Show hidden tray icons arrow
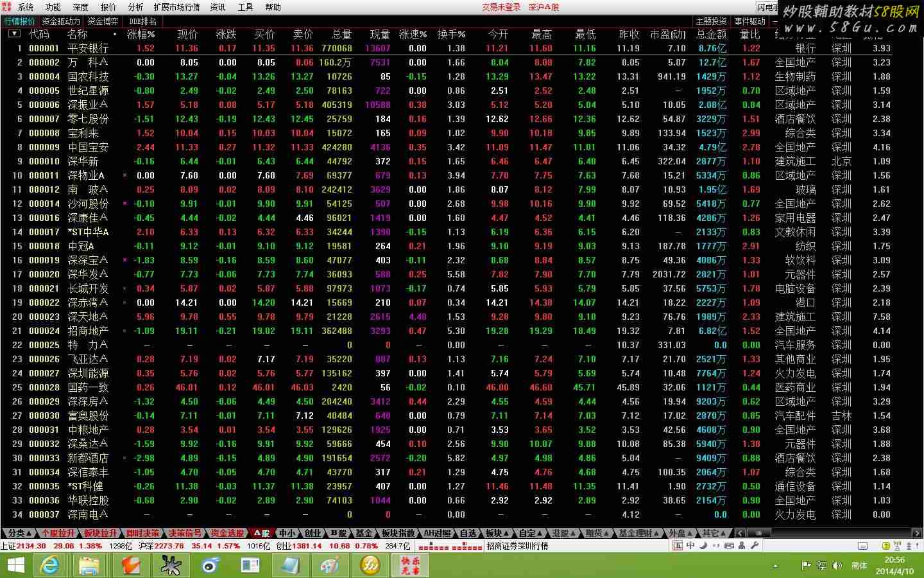Viewport: 924px width, 578px height. (x=776, y=566)
